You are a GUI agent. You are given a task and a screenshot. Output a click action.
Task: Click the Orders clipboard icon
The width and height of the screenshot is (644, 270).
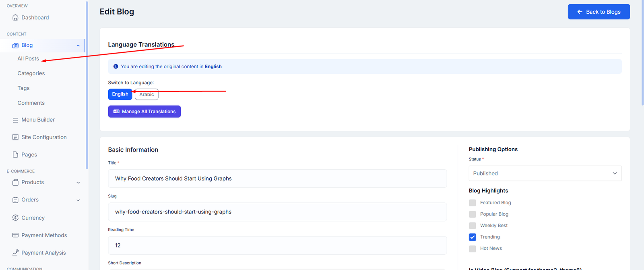(15, 200)
